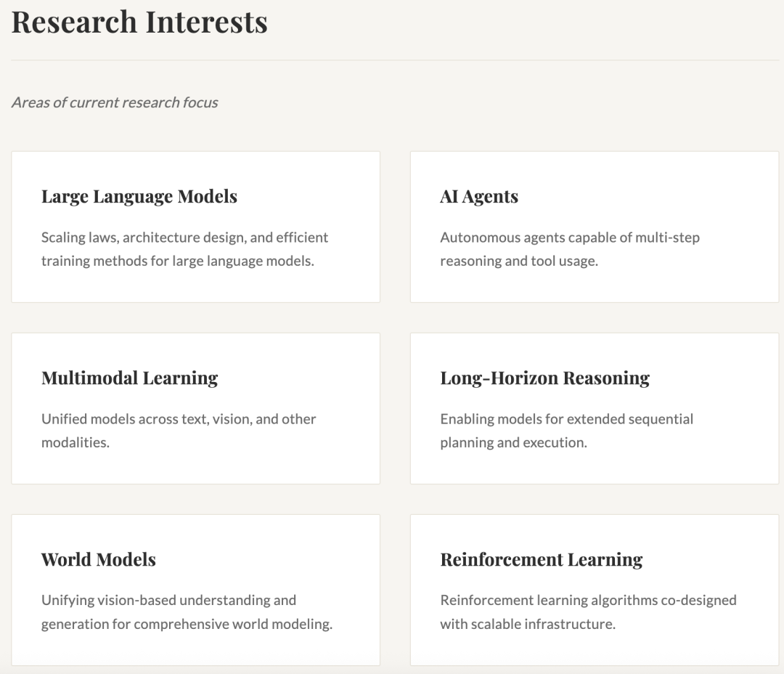
Task: Click the Research Interests page heading
Action: 139,22
